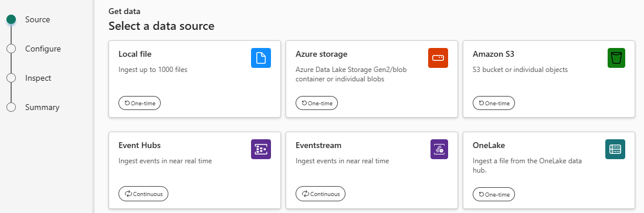Click the 'Get data' title

tap(124, 12)
